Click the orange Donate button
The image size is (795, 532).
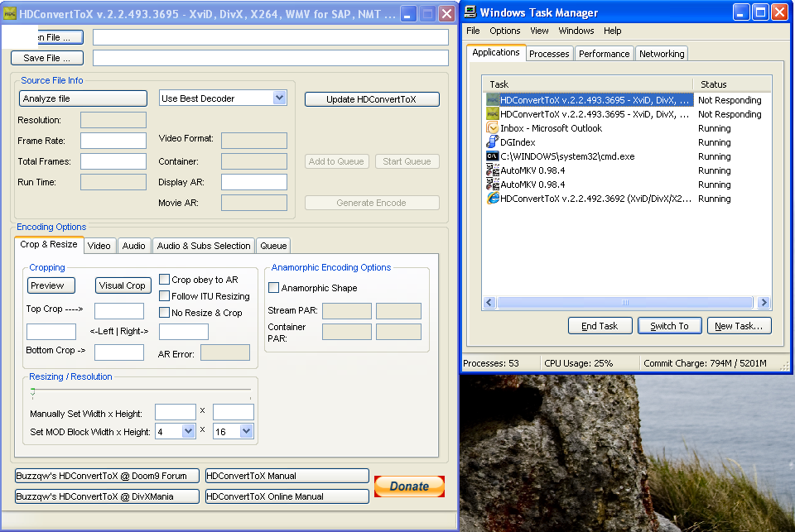click(409, 486)
